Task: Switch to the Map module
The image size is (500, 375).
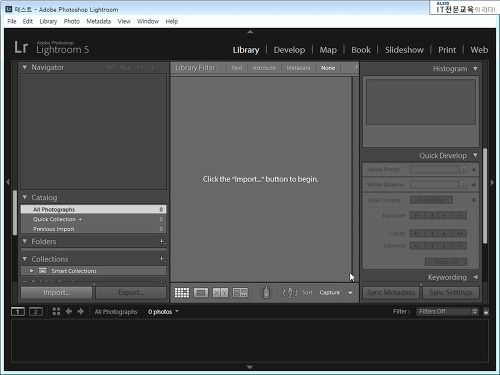Action: click(328, 50)
